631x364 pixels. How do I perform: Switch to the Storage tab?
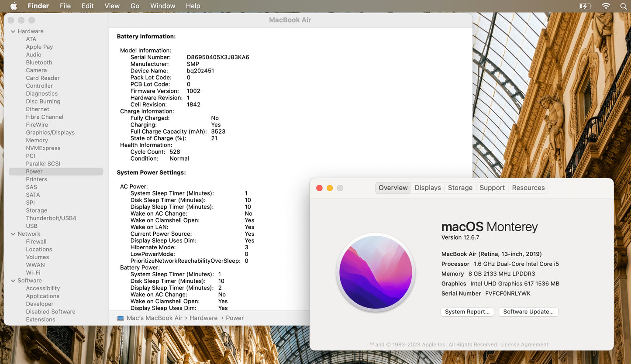click(x=460, y=188)
